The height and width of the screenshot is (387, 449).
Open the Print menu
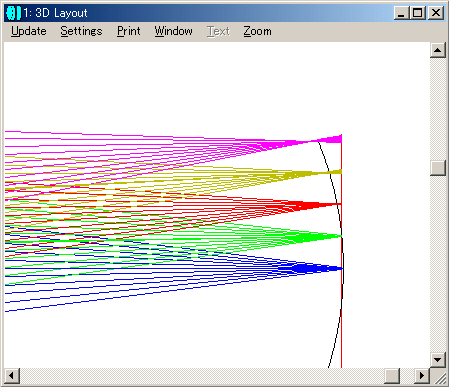click(129, 31)
